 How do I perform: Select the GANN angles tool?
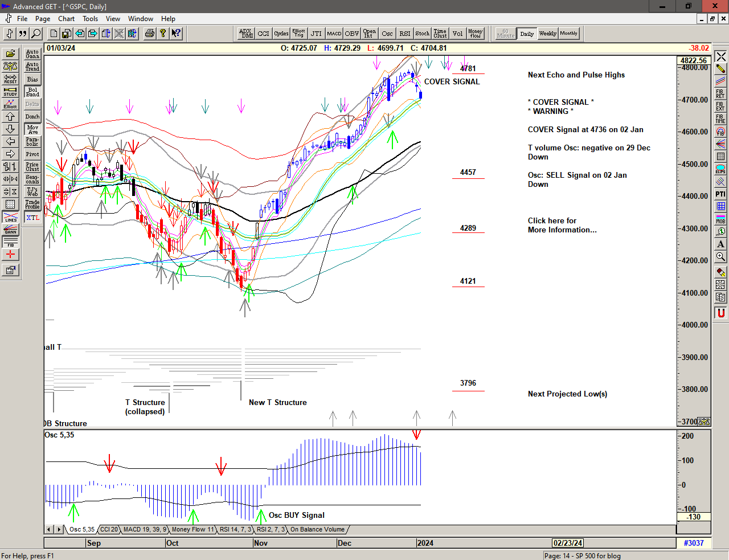(x=10, y=230)
